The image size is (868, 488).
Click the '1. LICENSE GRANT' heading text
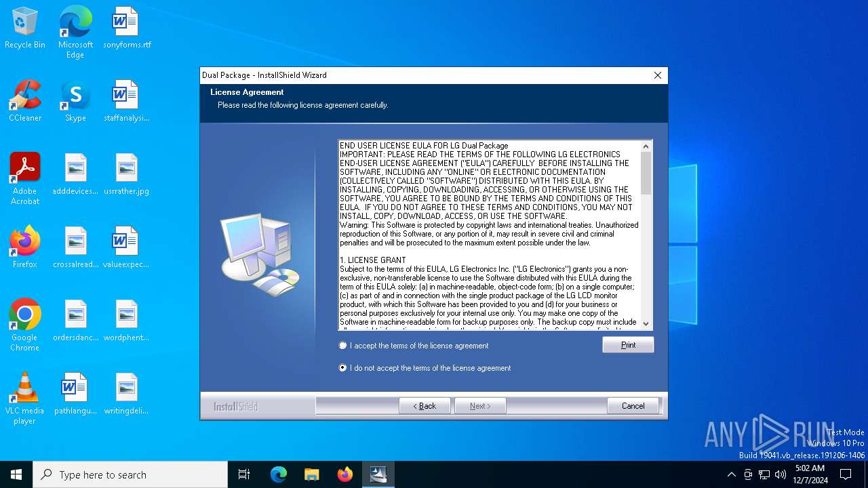point(373,260)
